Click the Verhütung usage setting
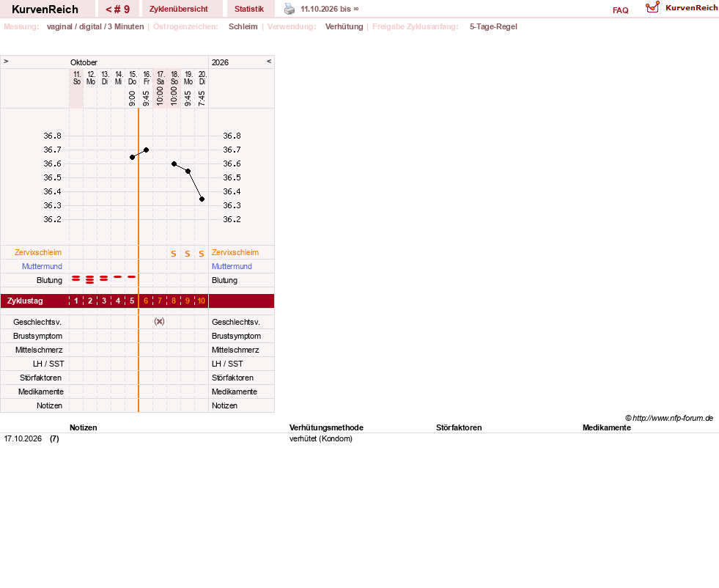This screenshot has height=588, width=719. coord(344,26)
